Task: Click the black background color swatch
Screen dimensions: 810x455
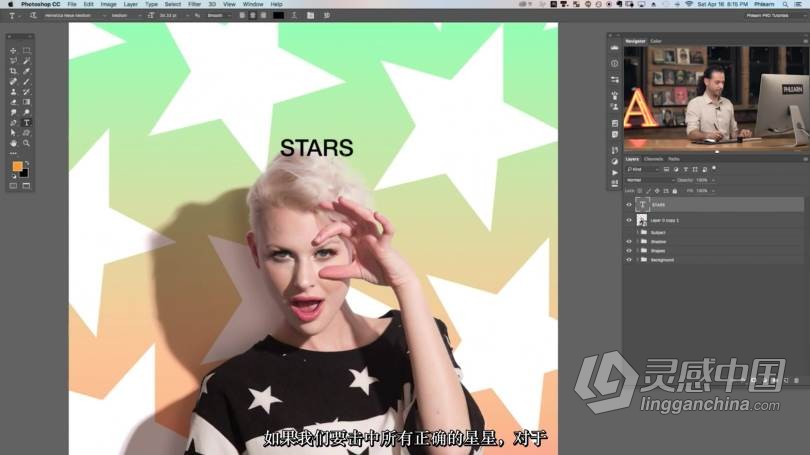Action: pyautogui.click(x=25, y=174)
